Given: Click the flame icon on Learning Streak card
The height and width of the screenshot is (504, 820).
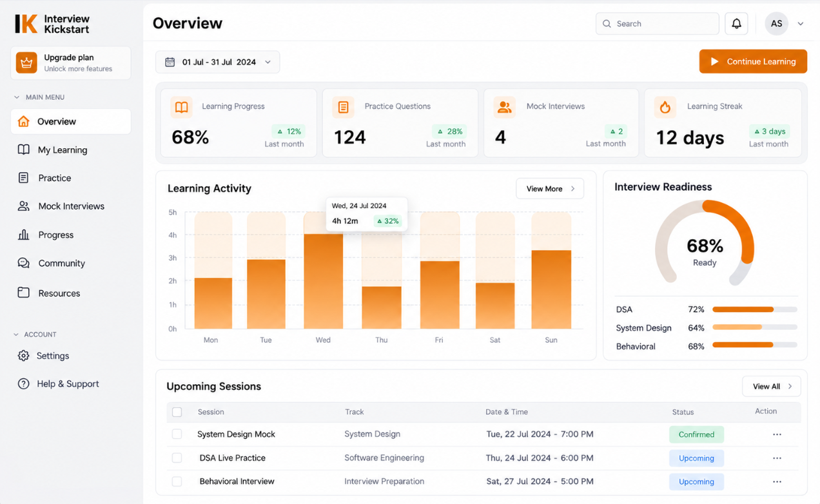Looking at the screenshot, I should 665,107.
